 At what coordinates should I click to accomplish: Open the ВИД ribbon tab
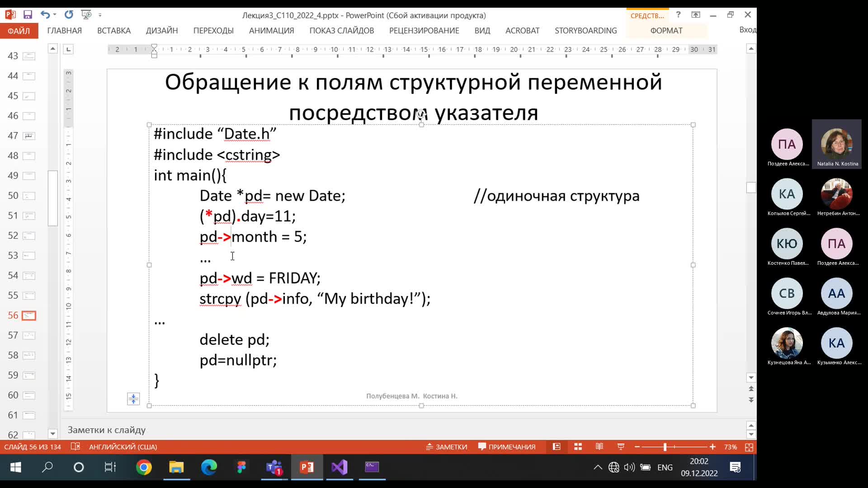coord(482,31)
